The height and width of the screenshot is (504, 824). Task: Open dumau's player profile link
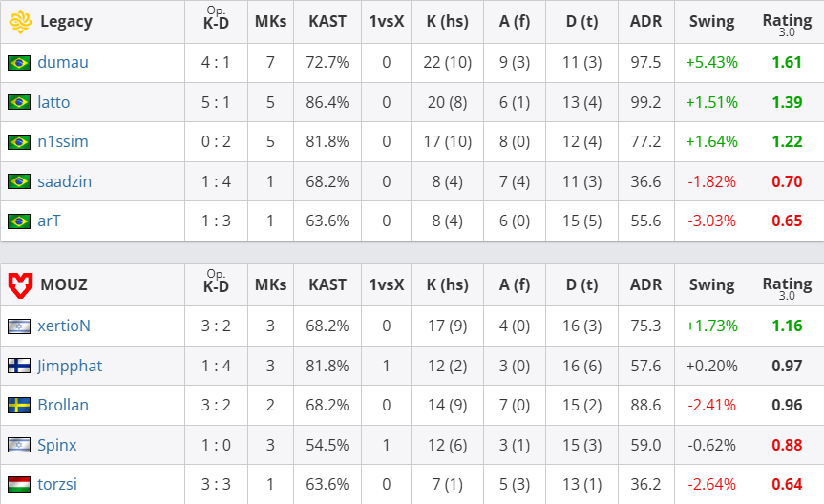[x=63, y=63]
